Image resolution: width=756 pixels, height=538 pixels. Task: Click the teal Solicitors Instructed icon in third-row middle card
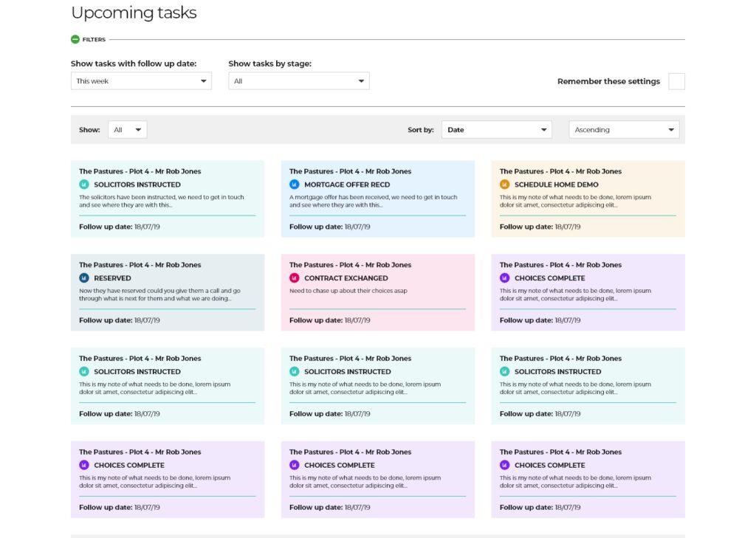point(295,372)
